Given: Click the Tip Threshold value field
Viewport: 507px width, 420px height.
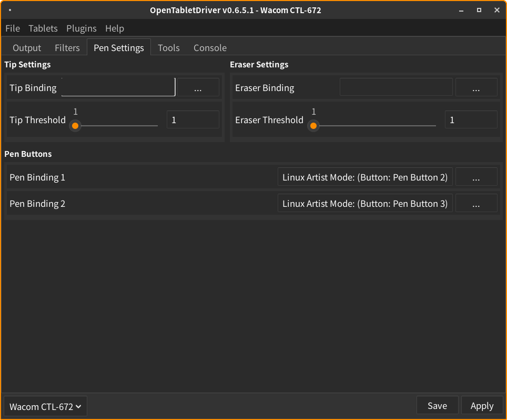Looking at the screenshot, I should pos(193,119).
